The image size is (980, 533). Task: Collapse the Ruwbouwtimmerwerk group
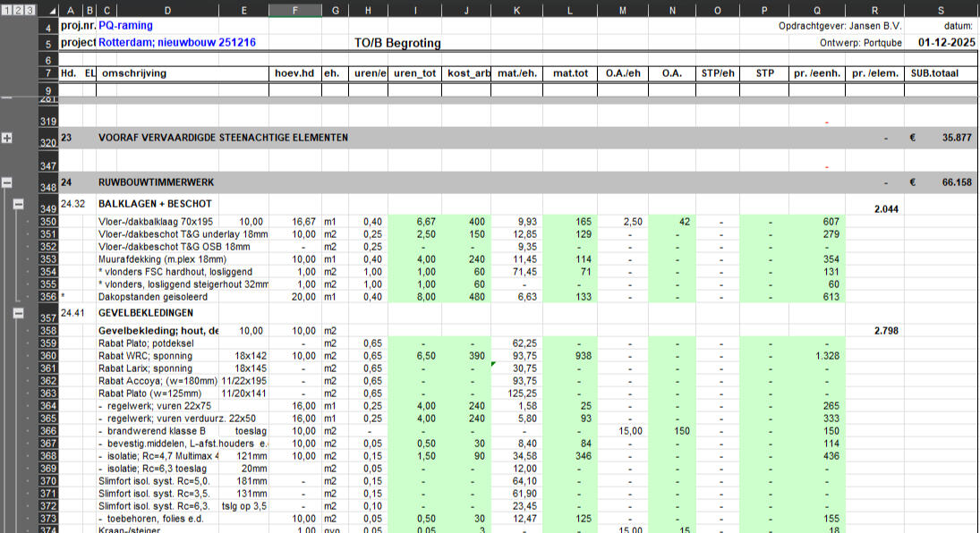(x=7, y=182)
